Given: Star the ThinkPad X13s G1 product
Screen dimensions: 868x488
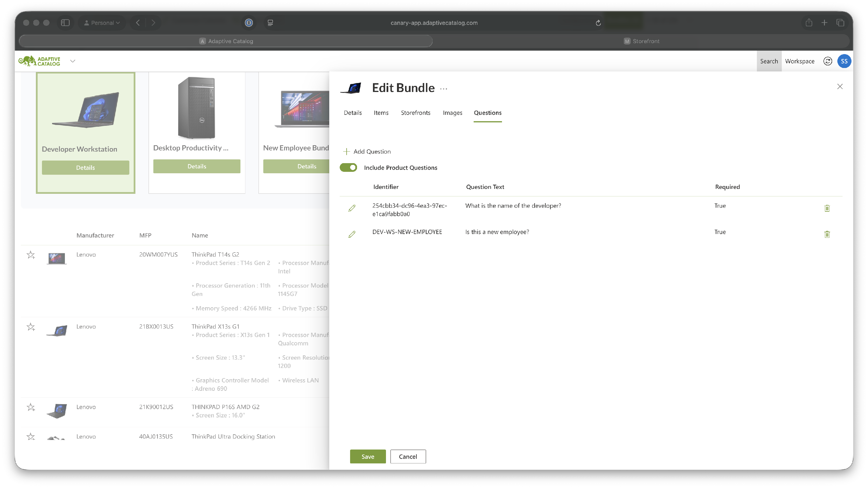Looking at the screenshot, I should point(31,327).
